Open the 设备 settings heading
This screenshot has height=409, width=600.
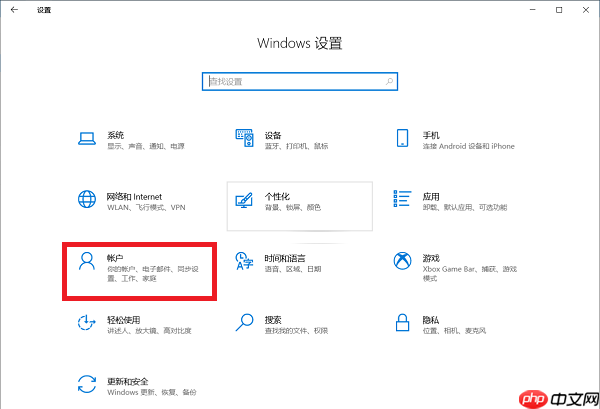click(x=273, y=135)
